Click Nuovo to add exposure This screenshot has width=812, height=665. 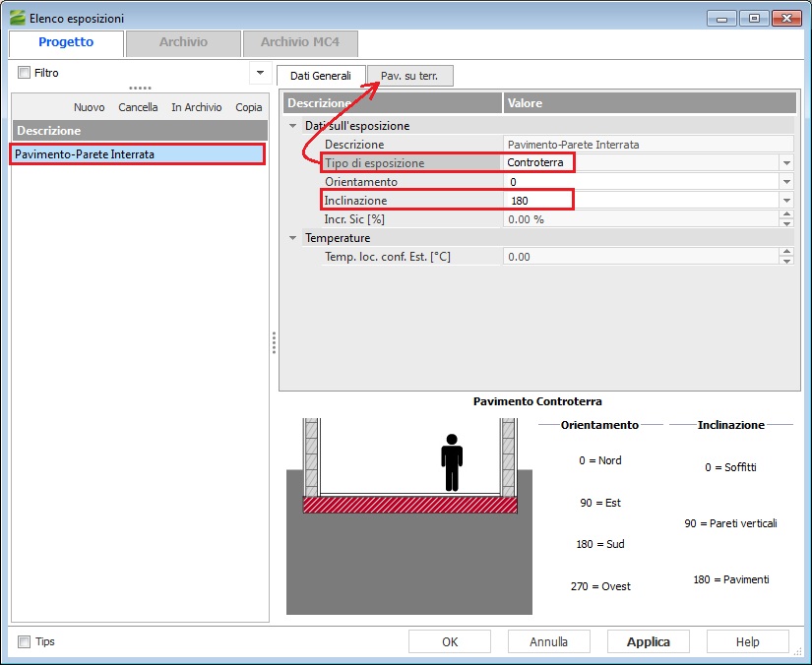(89, 107)
